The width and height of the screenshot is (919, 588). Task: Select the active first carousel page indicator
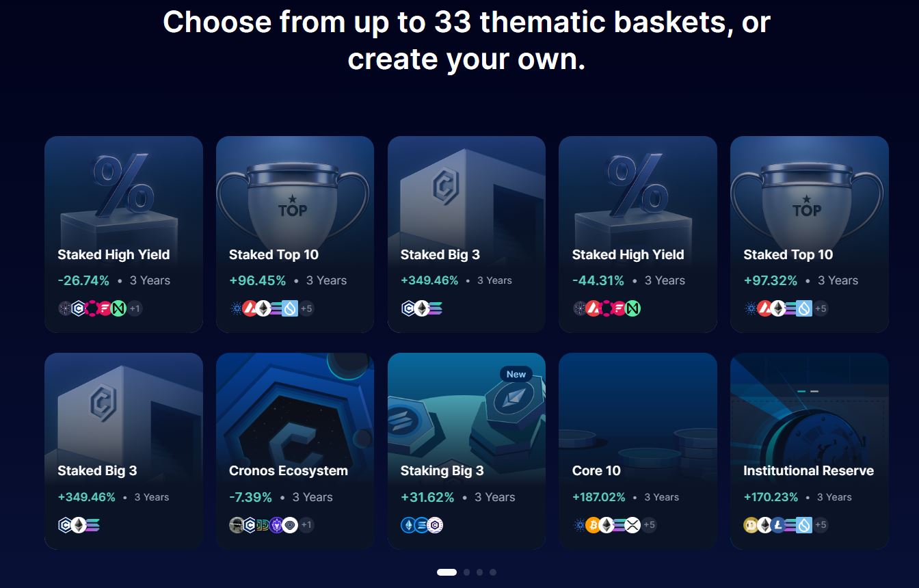click(447, 572)
